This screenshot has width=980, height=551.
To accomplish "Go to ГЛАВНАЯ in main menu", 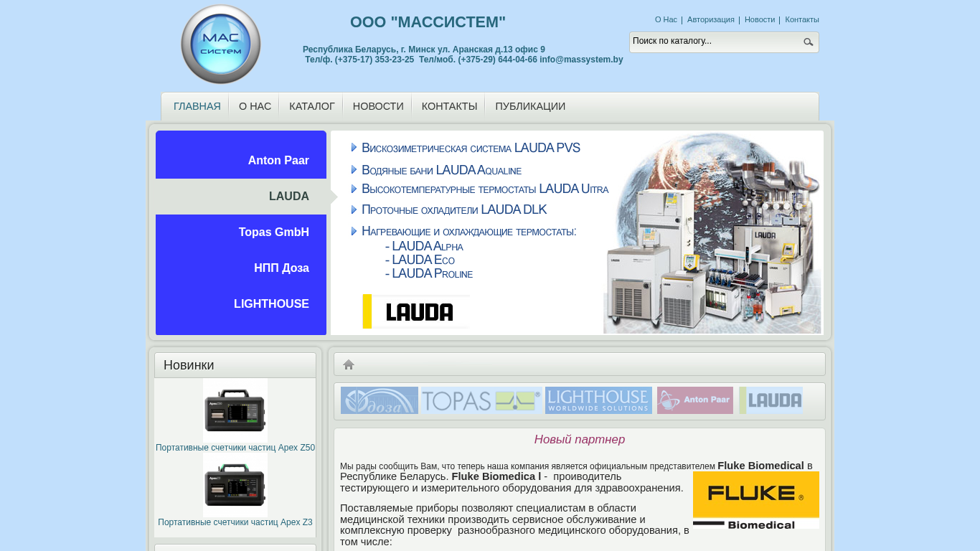I will click(x=197, y=106).
